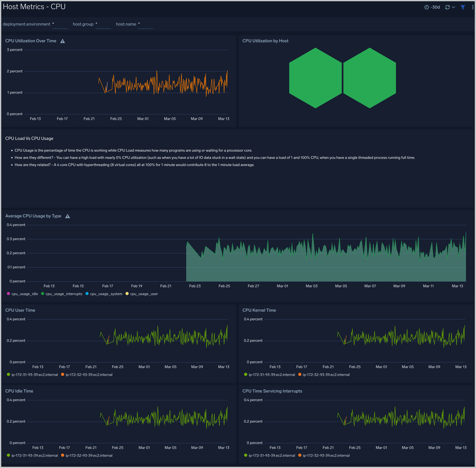Toggle ip-172-31-93-39 legend in CPU User Time
Image resolution: width=476 pixels, height=468 pixels.
(32, 375)
